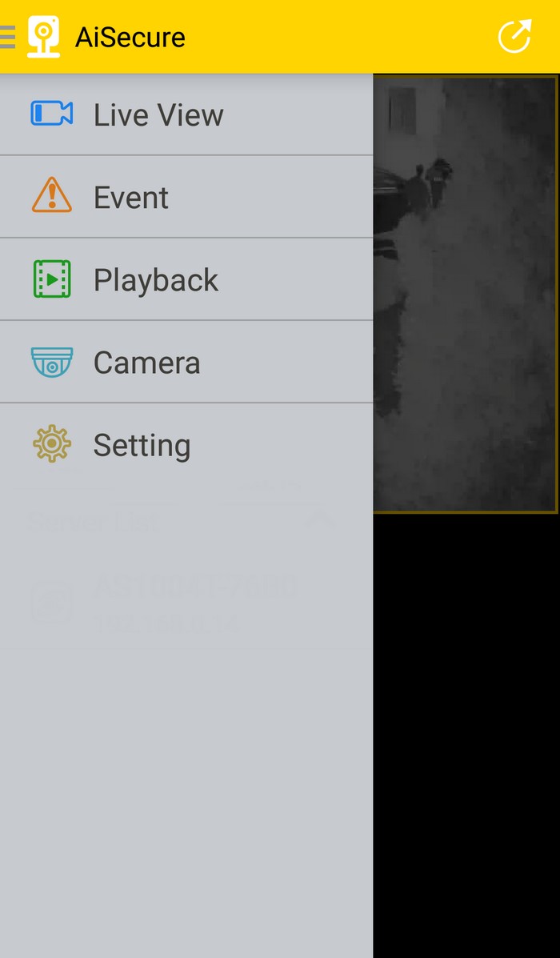Click the gold gear icon
560x958 pixels.
52,443
